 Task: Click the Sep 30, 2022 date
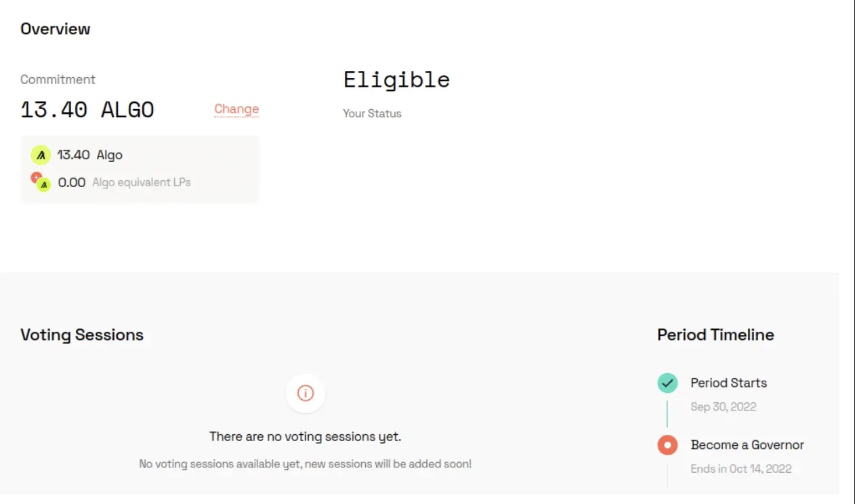[723, 406]
